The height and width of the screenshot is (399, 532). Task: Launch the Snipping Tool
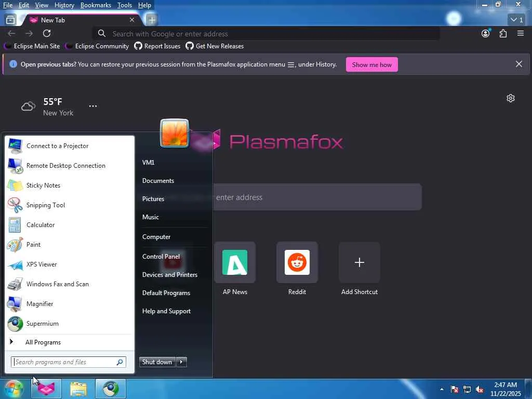coord(70,205)
